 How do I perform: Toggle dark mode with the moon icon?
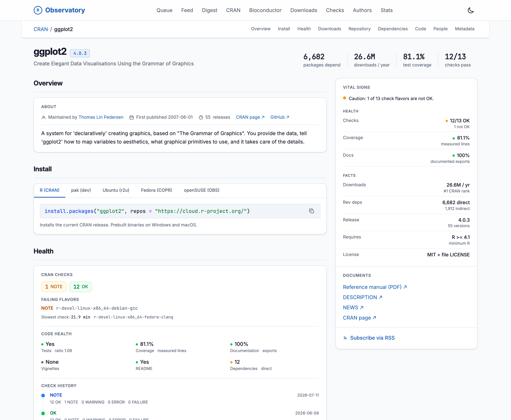(x=470, y=10)
